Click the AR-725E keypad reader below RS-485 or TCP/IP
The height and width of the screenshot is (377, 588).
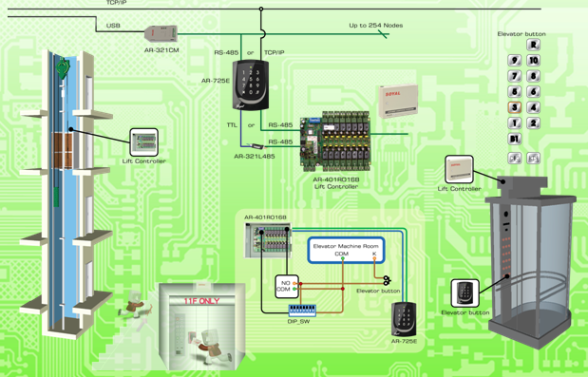251,85
